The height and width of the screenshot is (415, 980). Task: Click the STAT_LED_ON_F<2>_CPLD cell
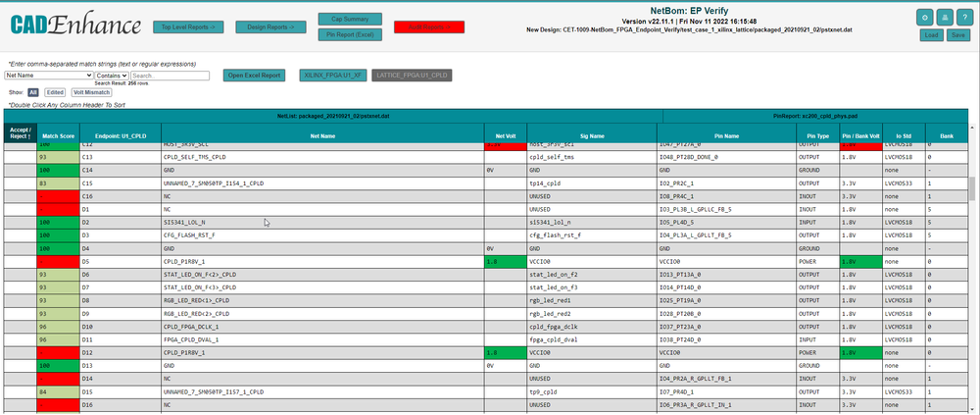[322, 275]
